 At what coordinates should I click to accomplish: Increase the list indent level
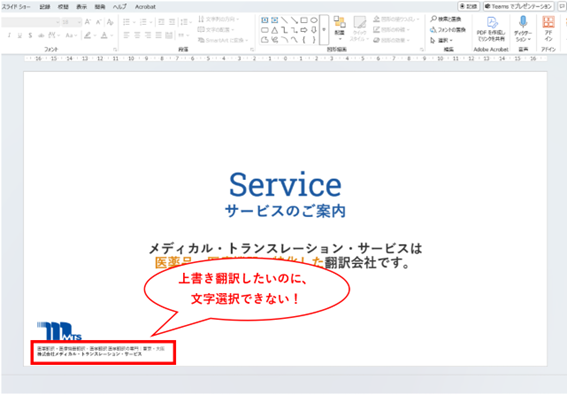coord(172,22)
